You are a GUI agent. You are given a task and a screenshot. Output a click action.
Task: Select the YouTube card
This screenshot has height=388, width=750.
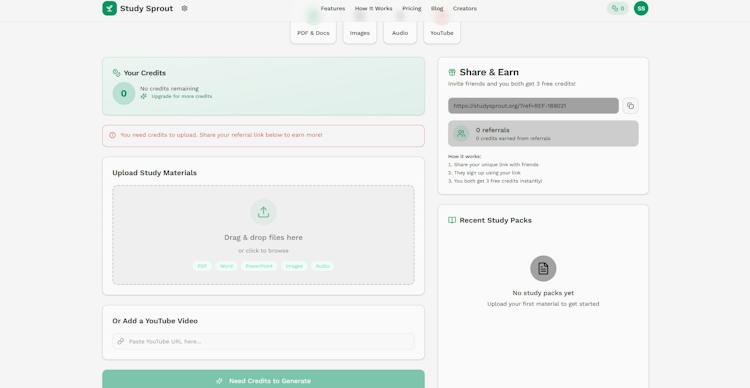click(442, 32)
